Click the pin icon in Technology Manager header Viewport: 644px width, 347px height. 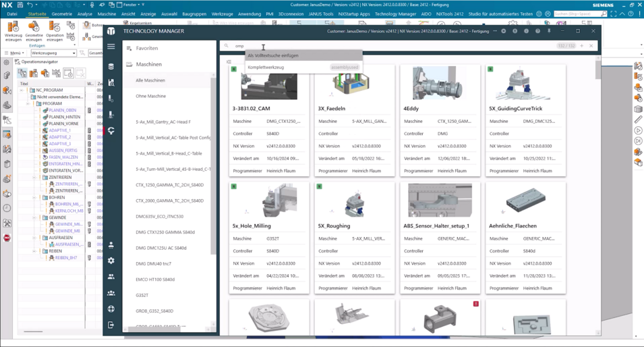(549, 31)
